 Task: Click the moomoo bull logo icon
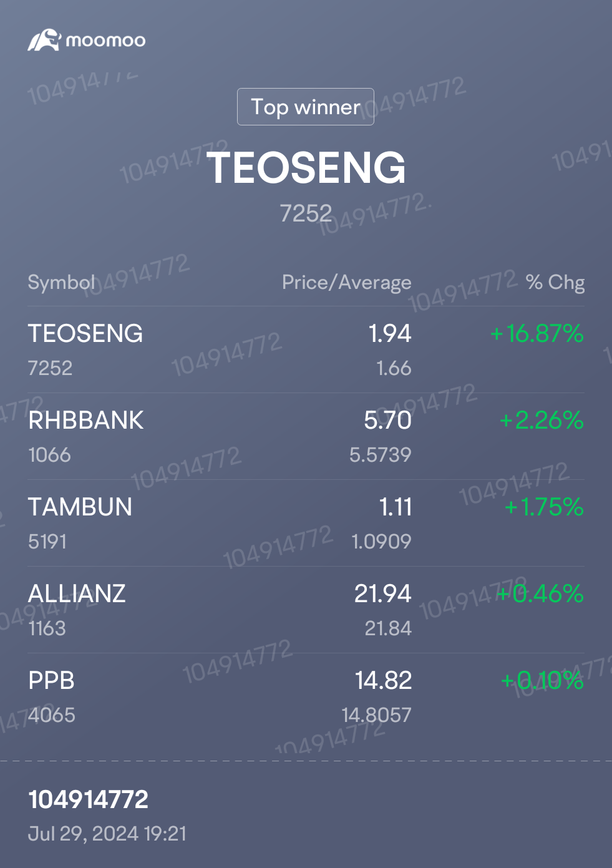coord(44,40)
